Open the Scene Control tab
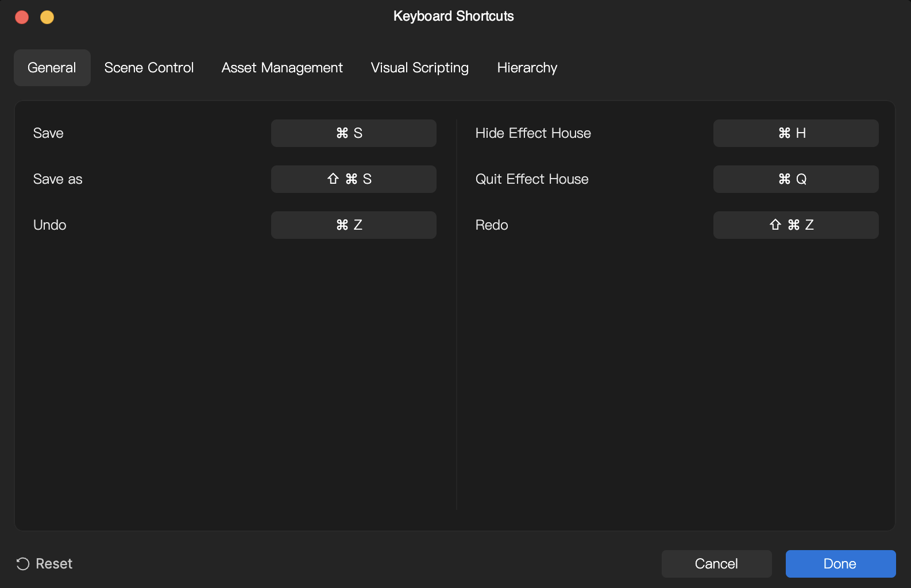The width and height of the screenshot is (911, 588). 149,68
